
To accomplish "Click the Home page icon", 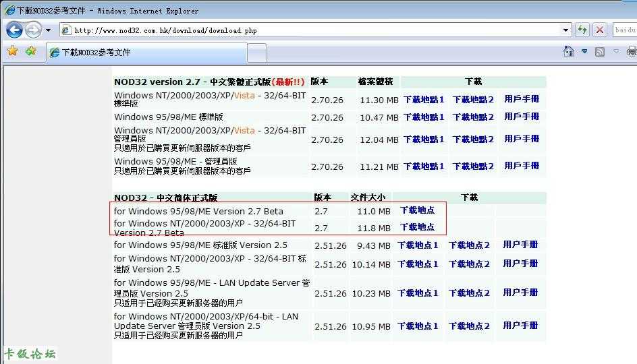I will [x=569, y=51].
